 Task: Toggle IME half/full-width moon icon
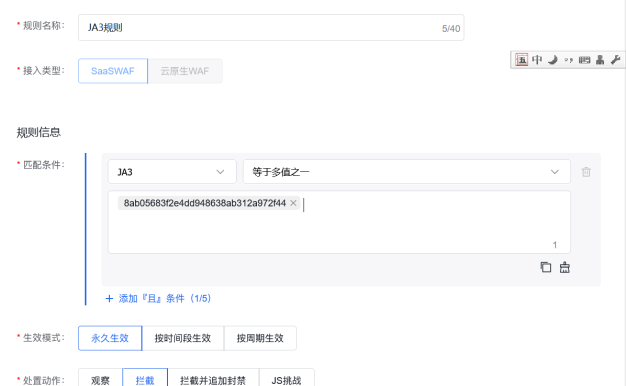pyautogui.click(x=553, y=60)
